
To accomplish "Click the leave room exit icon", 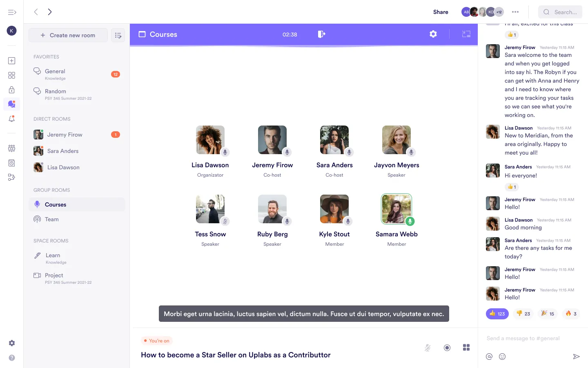I will pyautogui.click(x=321, y=34).
